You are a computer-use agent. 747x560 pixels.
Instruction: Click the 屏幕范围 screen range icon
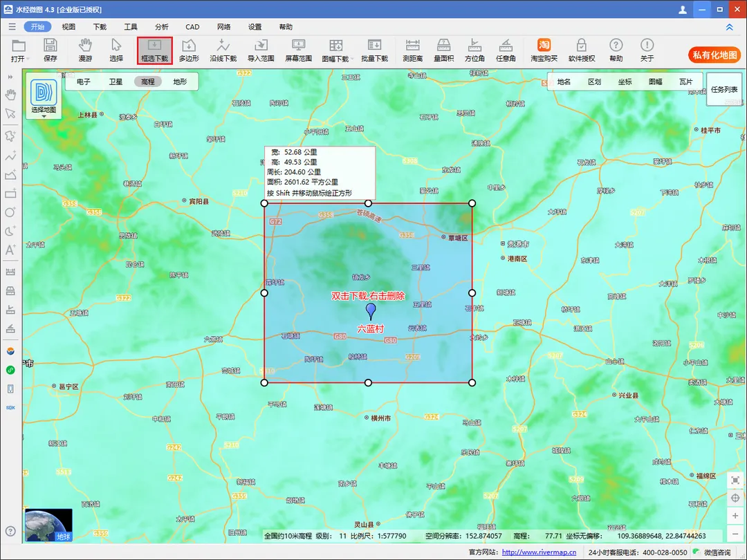[x=298, y=50]
